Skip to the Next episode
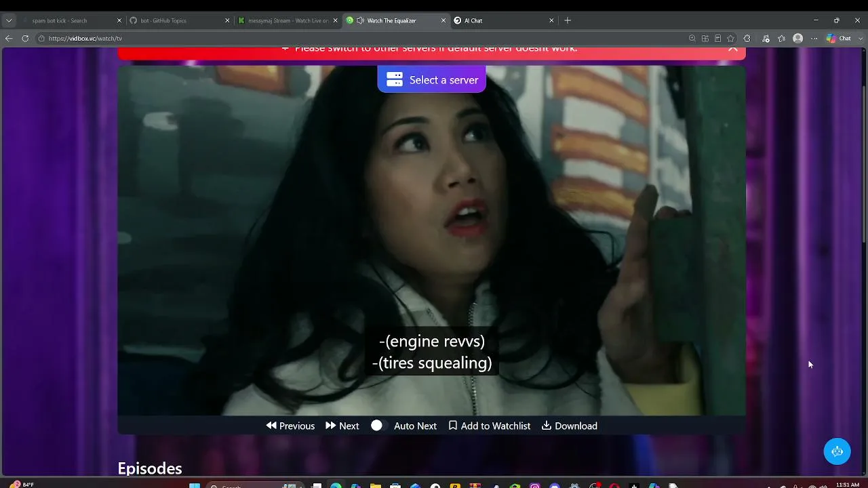Viewport: 868px width, 488px height. (342, 426)
